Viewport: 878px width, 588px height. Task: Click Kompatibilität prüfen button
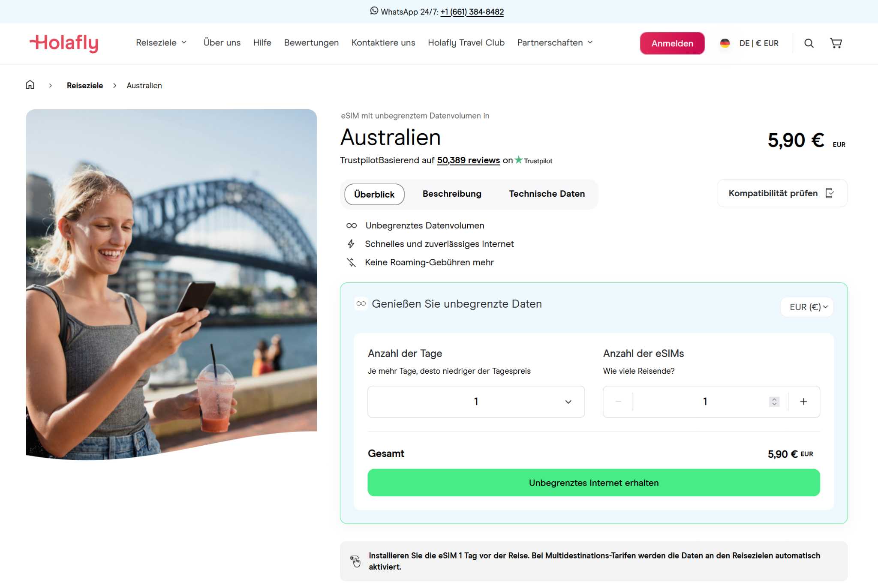point(781,193)
